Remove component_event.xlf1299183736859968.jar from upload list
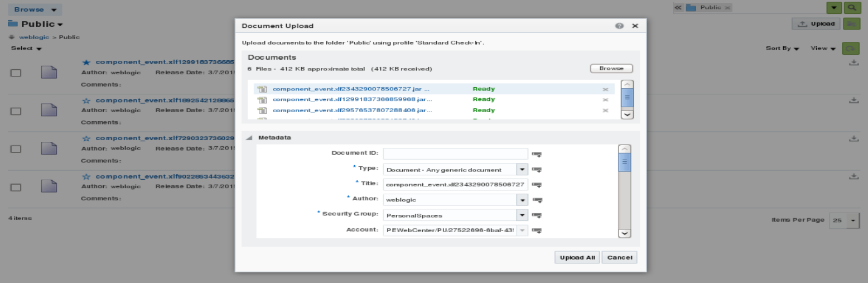The width and height of the screenshot is (868, 283). [605, 100]
